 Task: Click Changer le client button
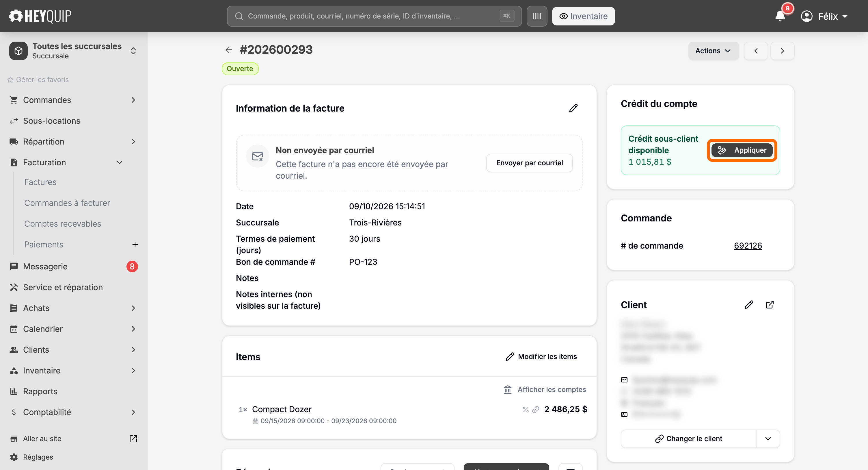(x=688, y=438)
